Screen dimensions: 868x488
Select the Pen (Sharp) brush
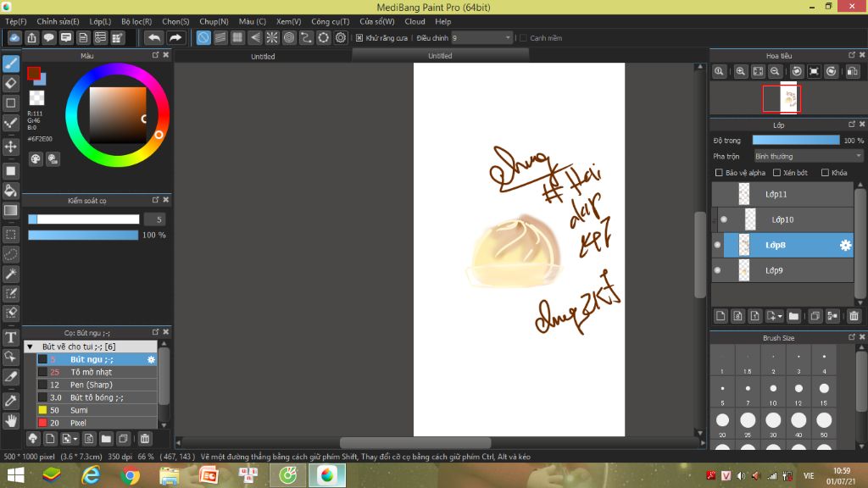click(x=97, y=385)
